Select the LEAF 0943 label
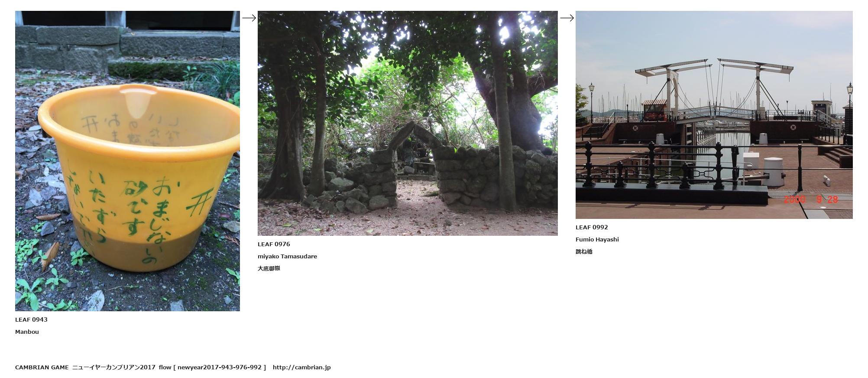Screen dimensions: 868x378 (x=31, y=319)
